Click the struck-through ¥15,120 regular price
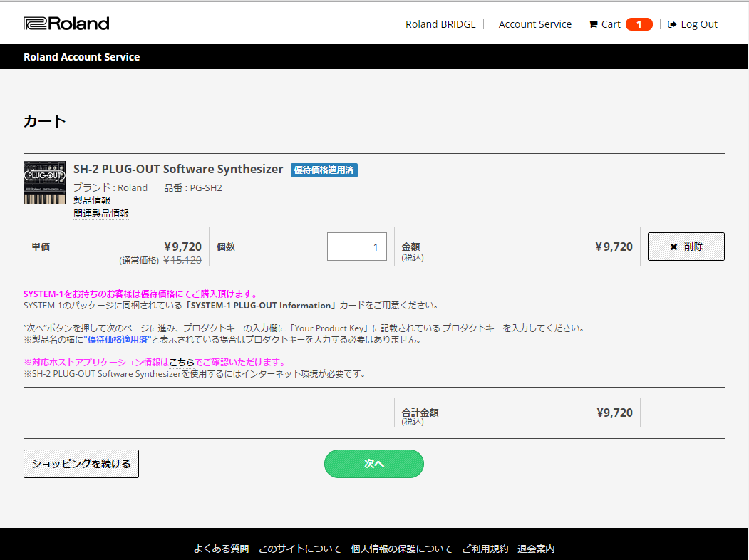749x560 pixels. click(182, 260)
